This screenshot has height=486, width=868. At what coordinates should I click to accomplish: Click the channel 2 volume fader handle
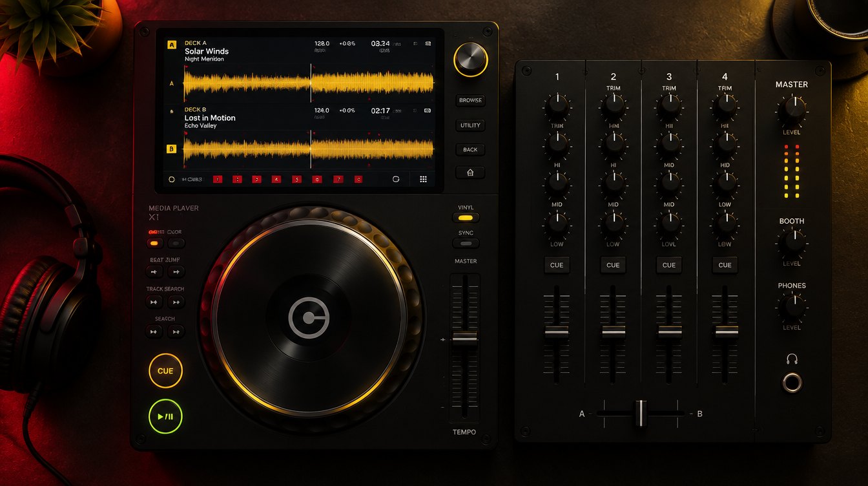[613, 332]
